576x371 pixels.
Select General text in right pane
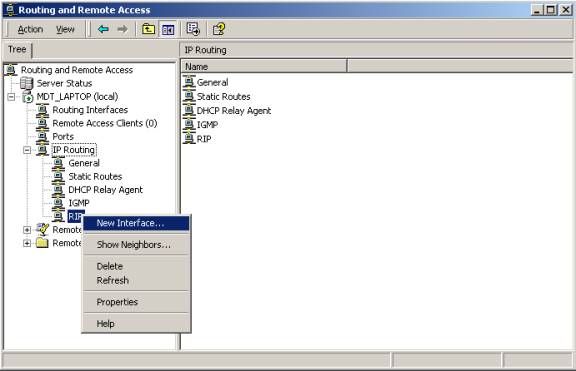(x=212, y=83)
